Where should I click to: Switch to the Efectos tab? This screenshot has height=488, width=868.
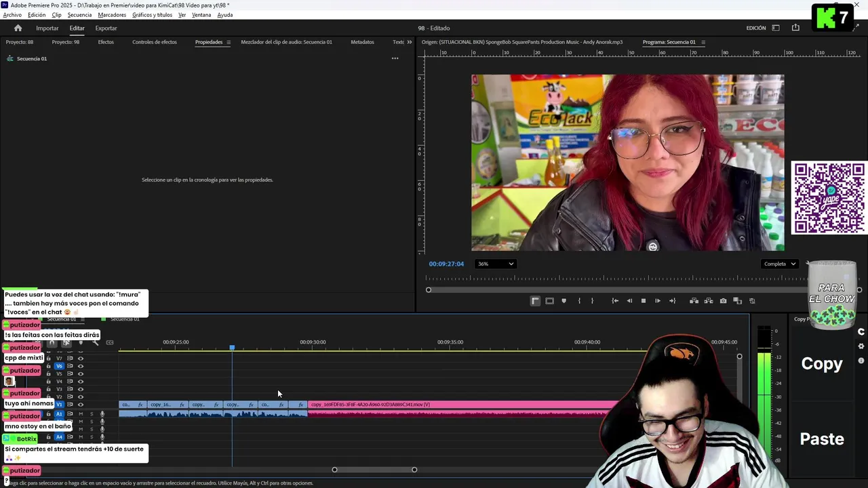pyautogui.click(x=106, y=42)
